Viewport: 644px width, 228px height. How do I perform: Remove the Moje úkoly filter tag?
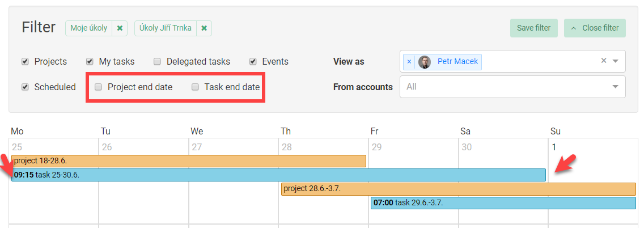tap(120, 28)
